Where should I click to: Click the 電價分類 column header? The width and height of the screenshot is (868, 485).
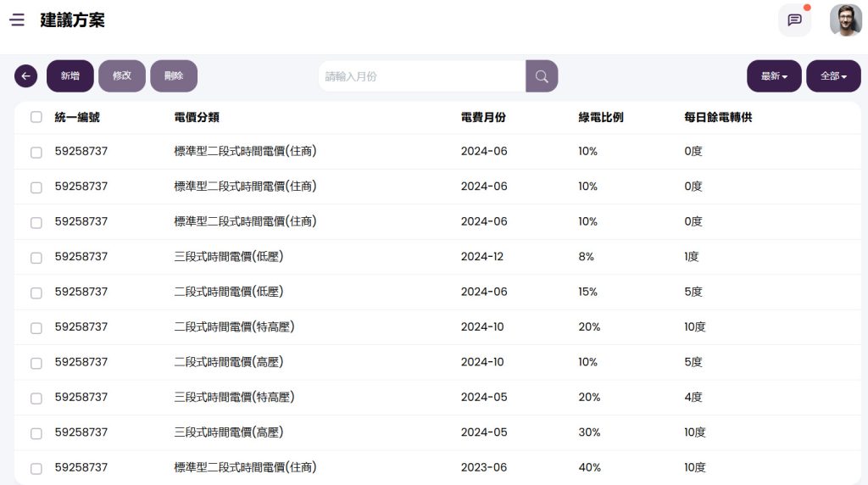coord(197,118)
